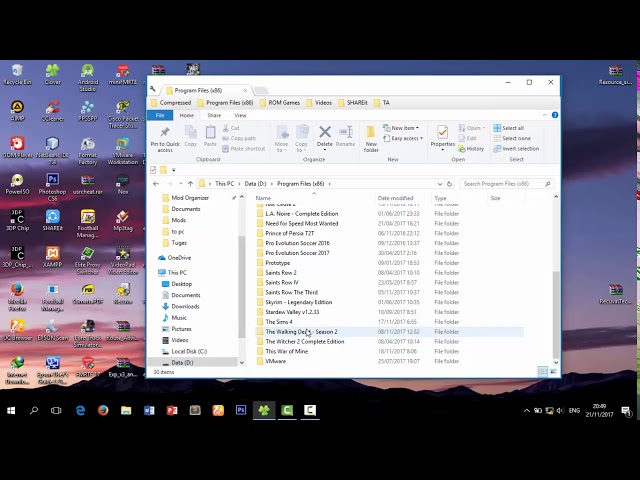Open recent locations dropdown arrow
640x480 pixels.
click(180, 184)
